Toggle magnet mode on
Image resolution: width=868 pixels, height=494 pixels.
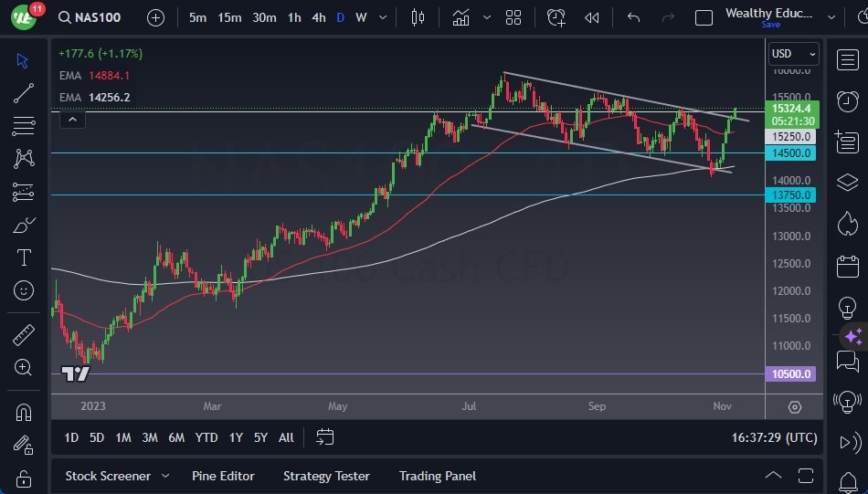point(25,412)
